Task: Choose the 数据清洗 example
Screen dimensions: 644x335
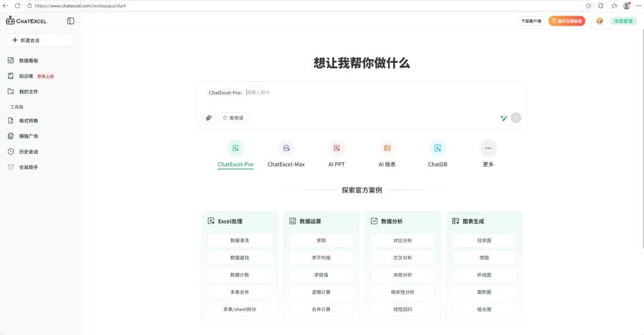Action: (240, 240)
